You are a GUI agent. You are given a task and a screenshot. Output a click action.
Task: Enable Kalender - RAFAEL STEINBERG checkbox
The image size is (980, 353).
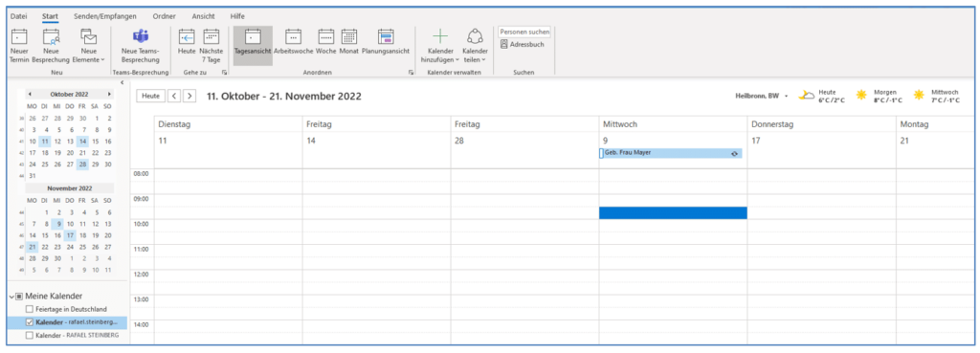pyautogui.click(x=30, y=336)
